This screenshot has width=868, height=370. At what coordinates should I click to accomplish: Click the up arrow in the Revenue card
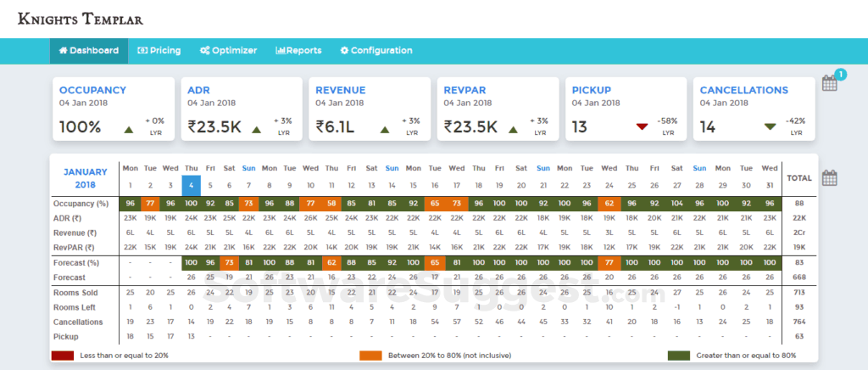pos(385,129)
